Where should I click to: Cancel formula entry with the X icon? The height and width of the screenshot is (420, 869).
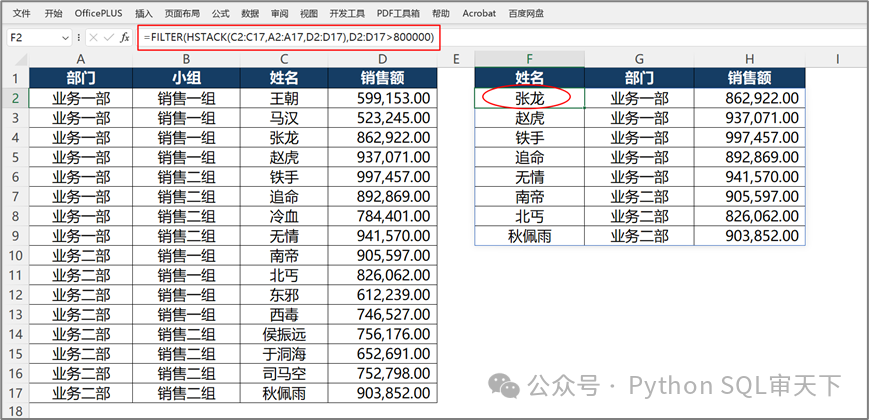coord(93,38)
